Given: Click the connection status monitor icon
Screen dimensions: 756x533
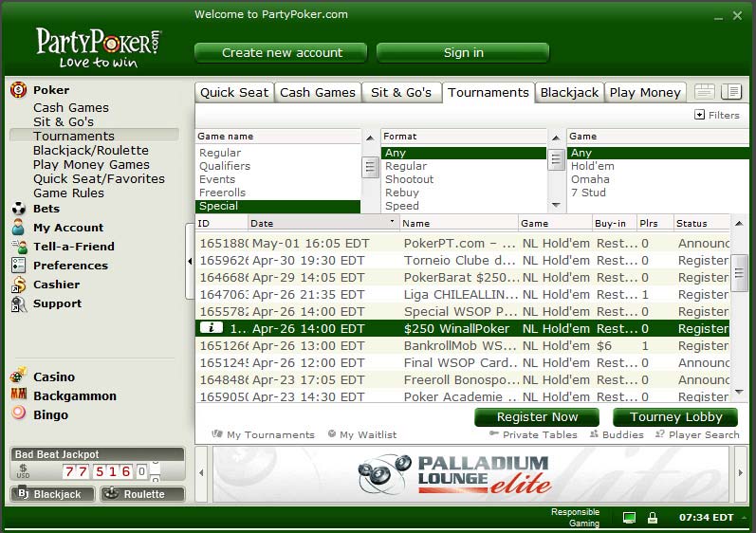Looking at the screenshot, I should click(629, 518).
